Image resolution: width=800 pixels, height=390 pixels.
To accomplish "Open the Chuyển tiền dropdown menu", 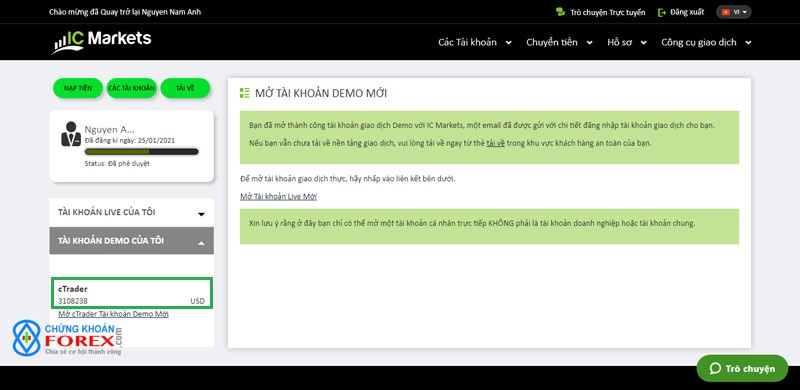I will pyautogui.click(x=559, y=42).
